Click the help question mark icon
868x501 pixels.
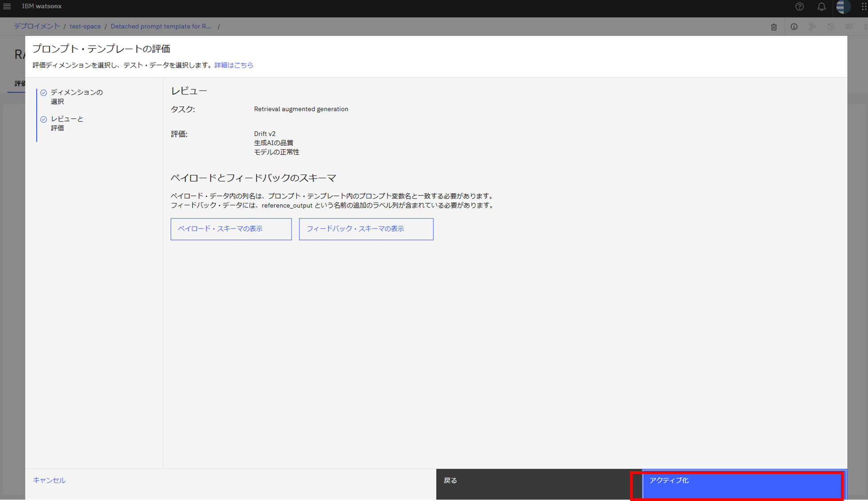tap(799, 7)
